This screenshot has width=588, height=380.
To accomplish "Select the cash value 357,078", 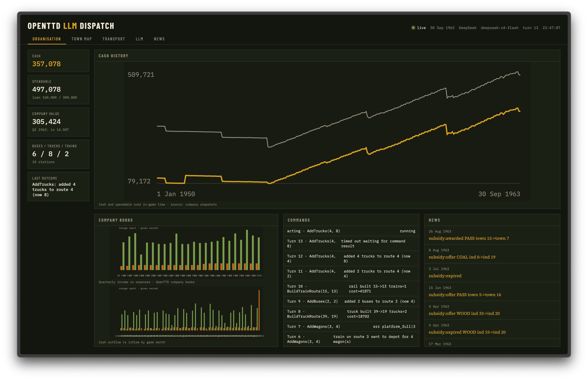I will (x=46, y=64).
